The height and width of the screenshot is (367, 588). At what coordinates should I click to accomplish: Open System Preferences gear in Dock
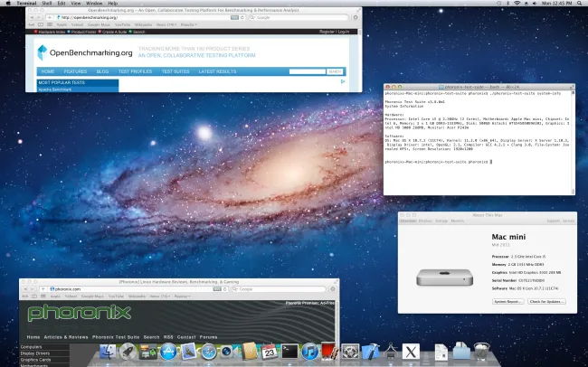pyautogui.click(x=350, y=352)
